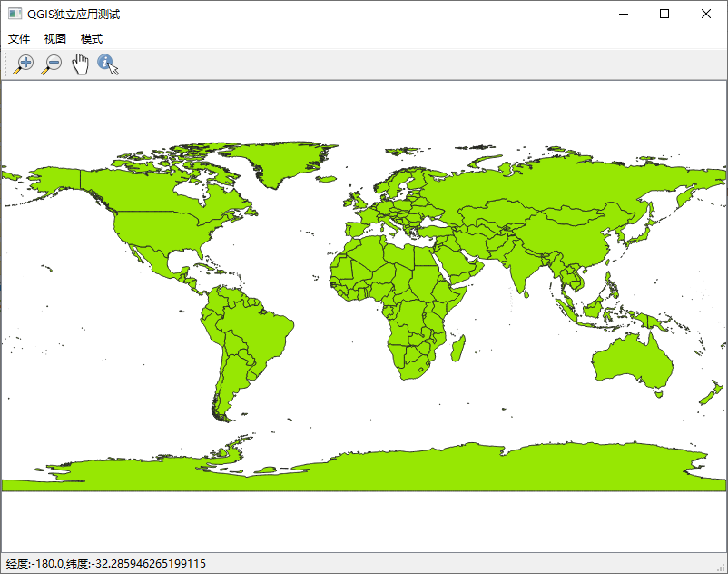Click the toolbar drag handle grip
Image resolution: width=728 pixels, height=574 pixels.
pos(5,64)
